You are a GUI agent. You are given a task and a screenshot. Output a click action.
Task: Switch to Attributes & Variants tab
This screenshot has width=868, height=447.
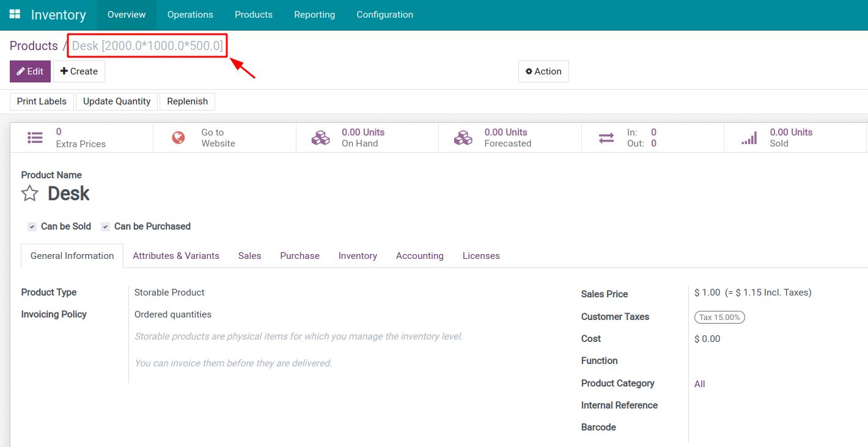click(x=176, y=256)
